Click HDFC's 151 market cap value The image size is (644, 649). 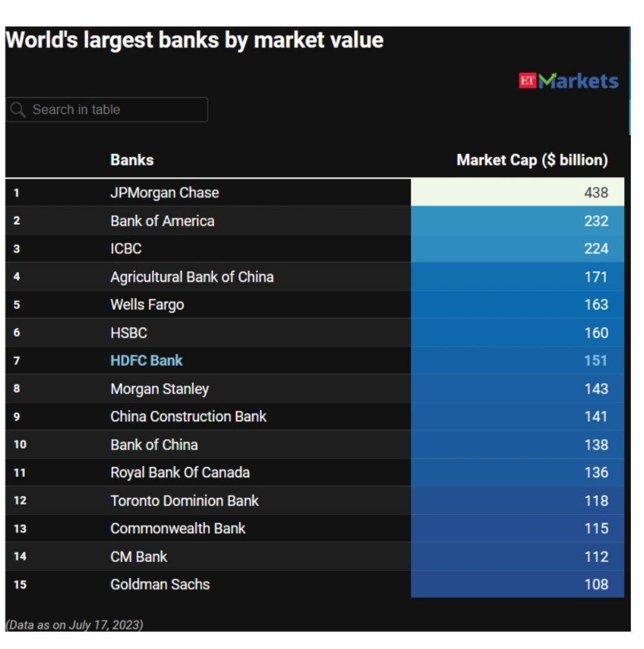[596, 360]
